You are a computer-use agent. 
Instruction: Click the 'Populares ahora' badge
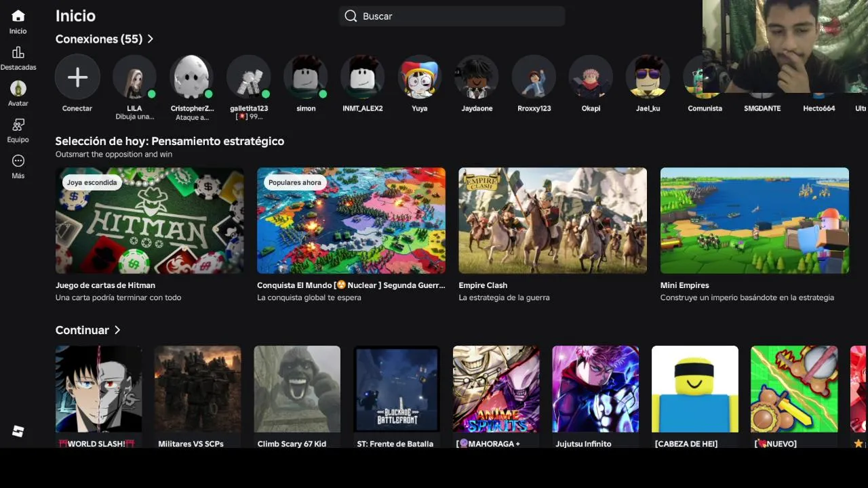(295, 182)
